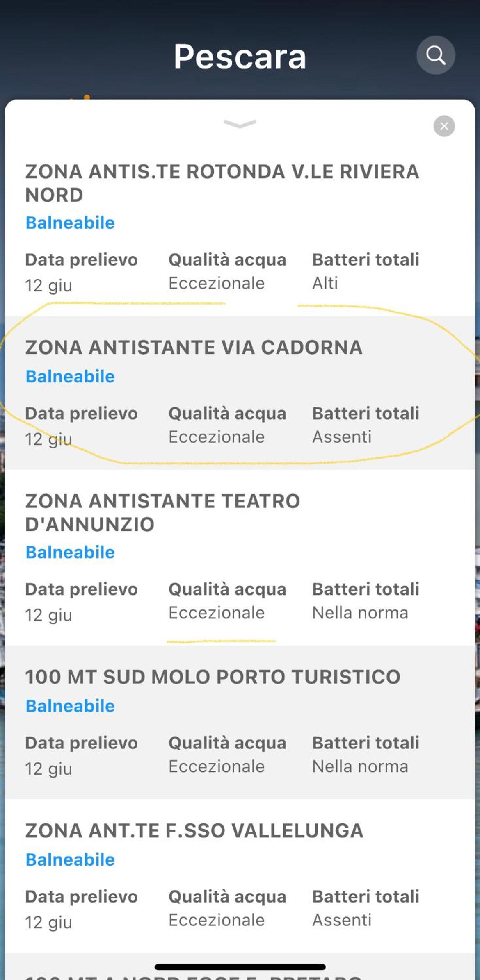This screenshot has height=980, width=480.
Task: Open the search magnifier icon
Action: click(x=436, y=55)
